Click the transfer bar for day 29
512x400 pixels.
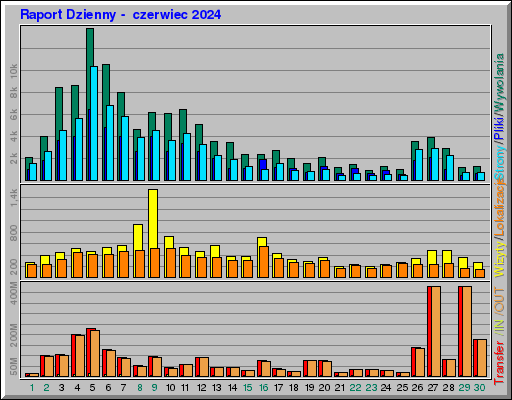pos(465,331)
